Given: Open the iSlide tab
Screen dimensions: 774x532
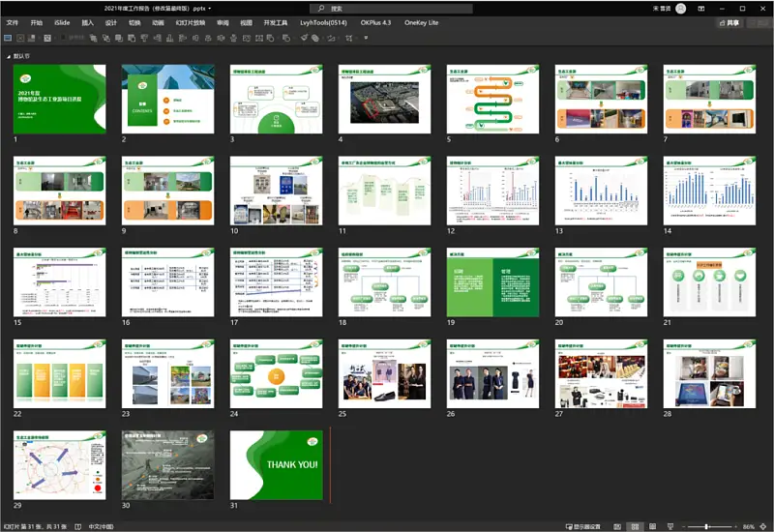Looking at the screenshot, I should click(62, 22).
